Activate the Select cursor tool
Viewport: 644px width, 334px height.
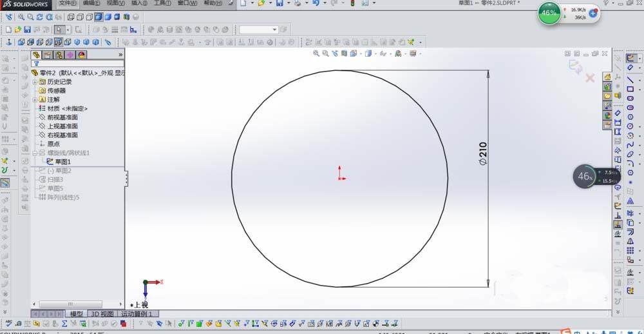(x=60, y=30)
